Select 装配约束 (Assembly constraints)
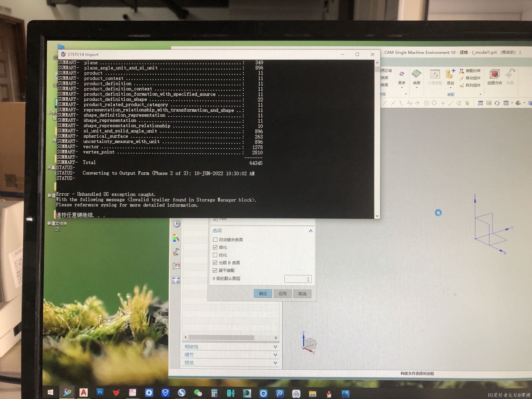Viewport: 532px width, 399px height. (x=470, y=71)
